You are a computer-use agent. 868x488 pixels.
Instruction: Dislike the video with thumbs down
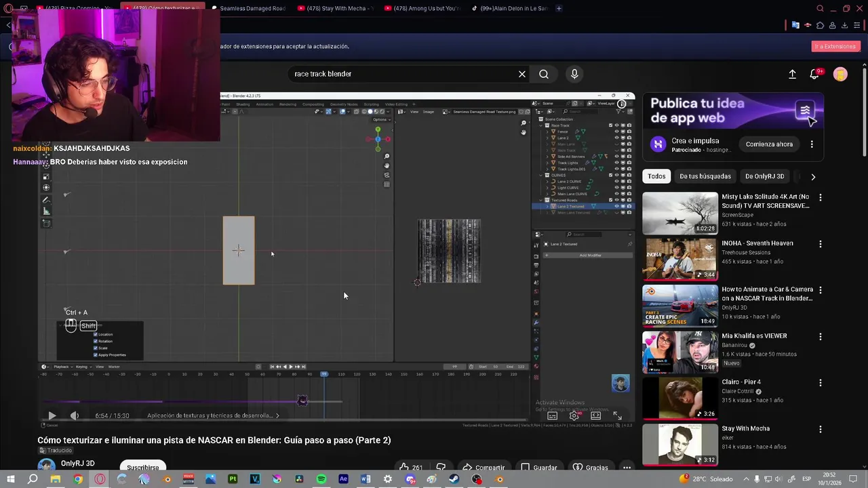(441, 467)
